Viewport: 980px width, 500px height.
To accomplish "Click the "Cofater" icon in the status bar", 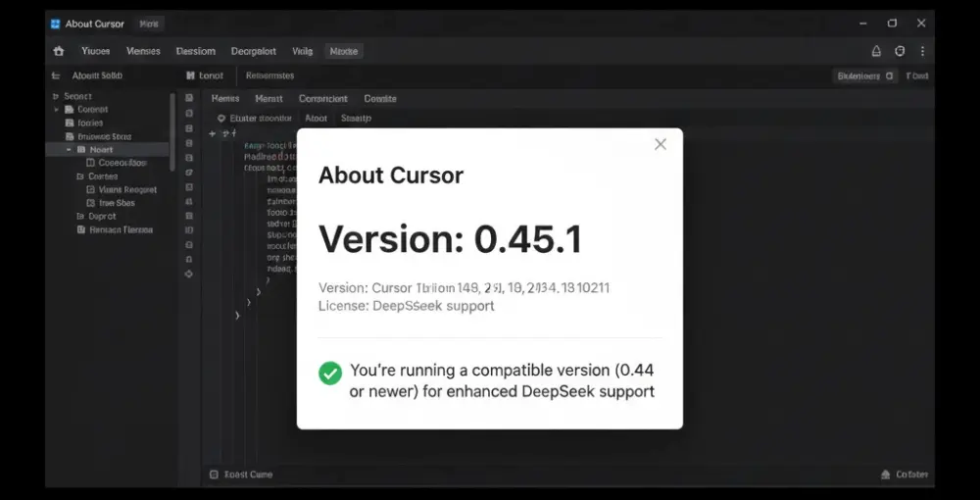I will [x=886, y=475].
